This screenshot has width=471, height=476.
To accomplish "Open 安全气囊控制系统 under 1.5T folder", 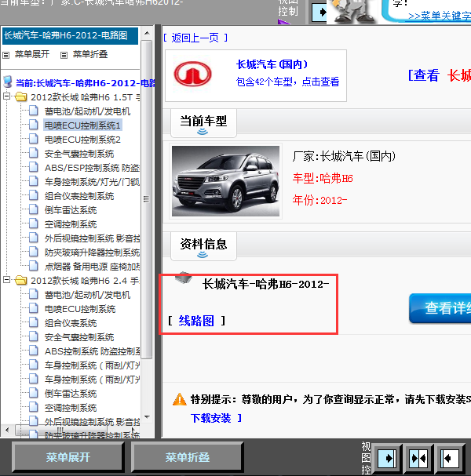I will 79,154.
